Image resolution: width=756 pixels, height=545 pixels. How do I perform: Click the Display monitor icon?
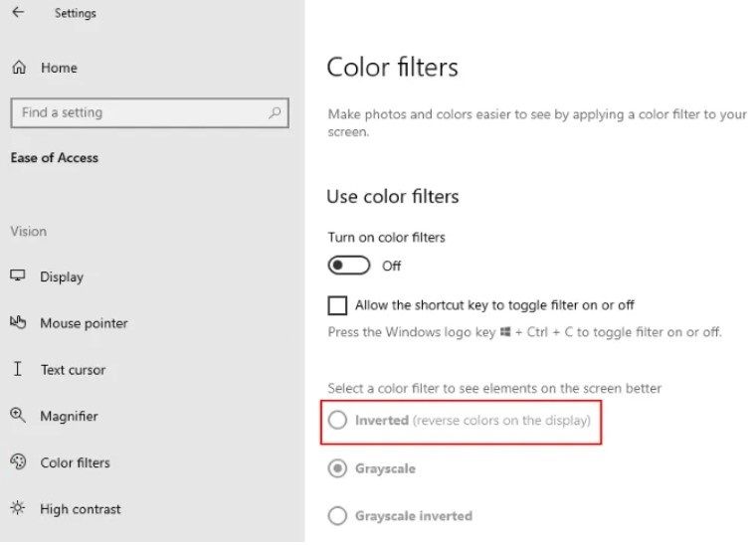point(18,275)
